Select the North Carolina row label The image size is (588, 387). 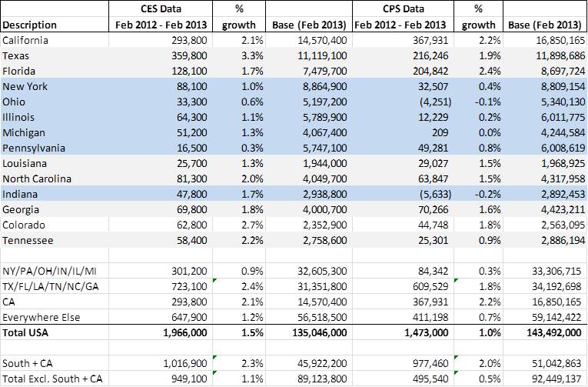[x=37, y=178]
